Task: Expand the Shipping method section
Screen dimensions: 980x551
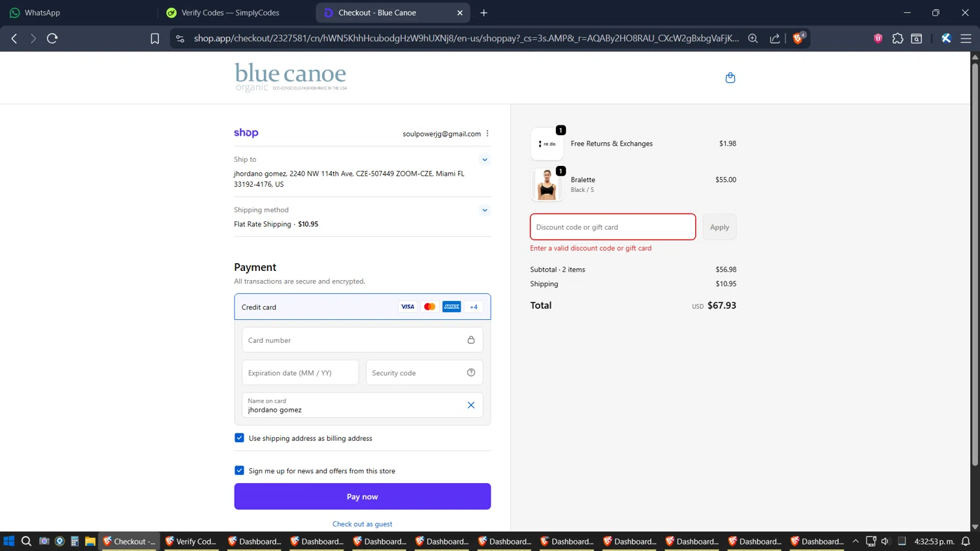Action: coord(485,210)
